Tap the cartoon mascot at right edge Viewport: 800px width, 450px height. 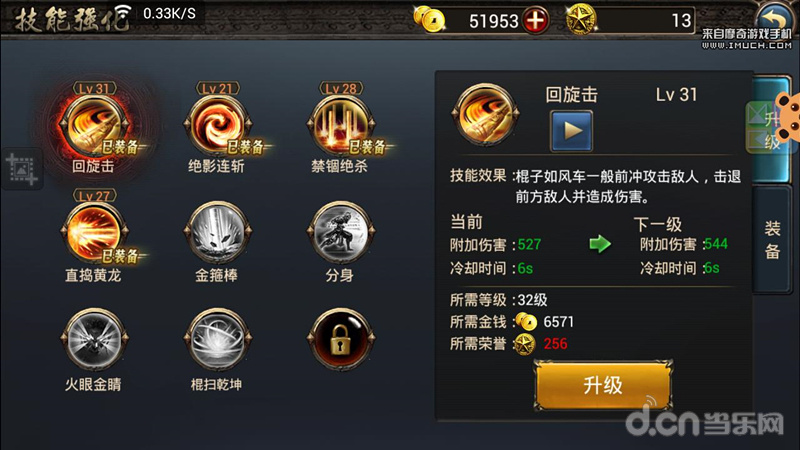click(x=788, y=116)
